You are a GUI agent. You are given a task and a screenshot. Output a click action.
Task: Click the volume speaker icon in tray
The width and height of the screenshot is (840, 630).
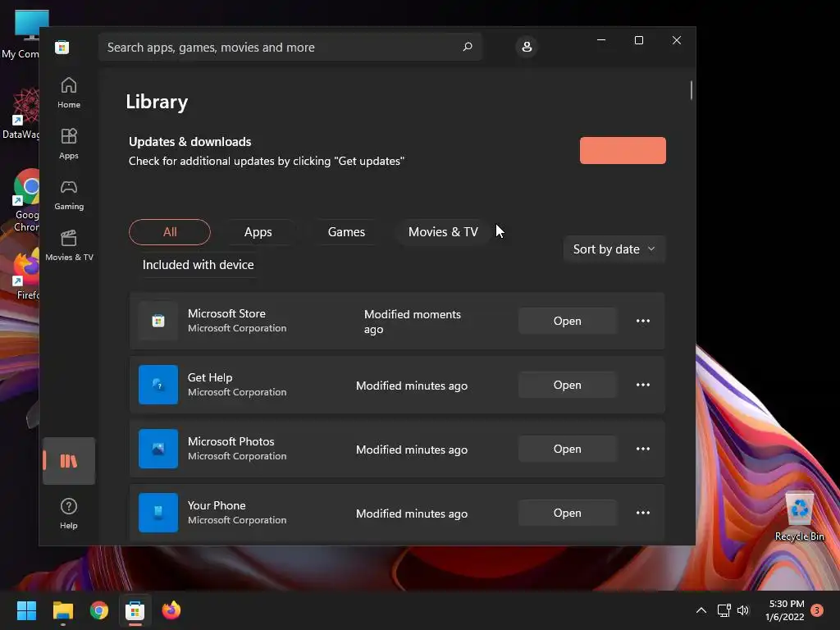743,610
